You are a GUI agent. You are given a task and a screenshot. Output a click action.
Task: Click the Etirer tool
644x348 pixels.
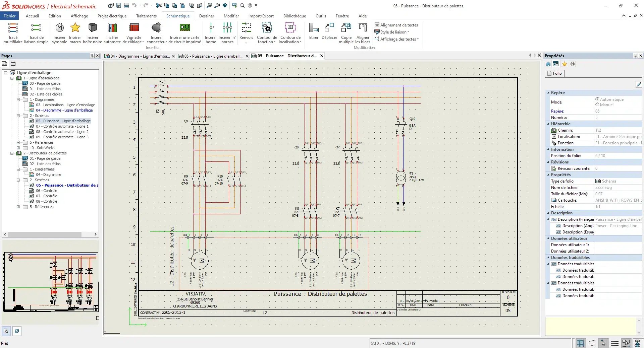314,31
